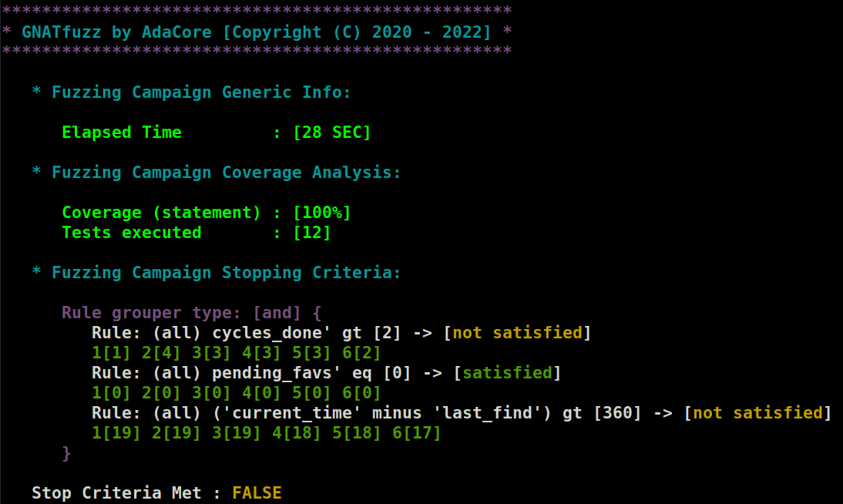Click the closing brace of the rule grouper
The width and height of the screenshot is (843, 504).
tap(67, 453)
